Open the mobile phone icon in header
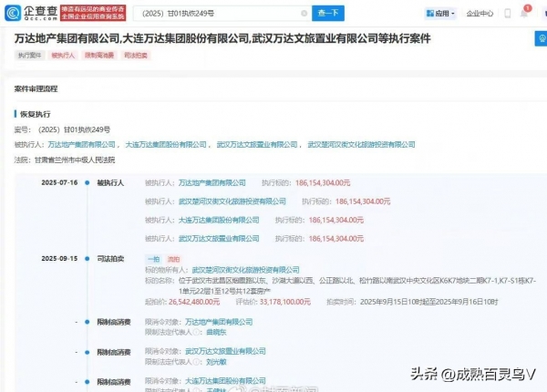Viewport: 547px width, 392px height. coord(508,14)
